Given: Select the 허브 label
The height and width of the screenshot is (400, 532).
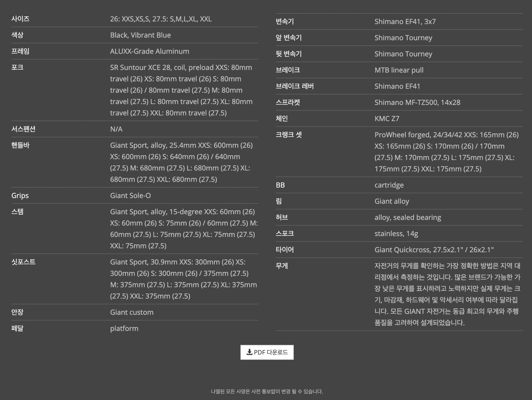Looking at the screenshot, I should [282, 217].
